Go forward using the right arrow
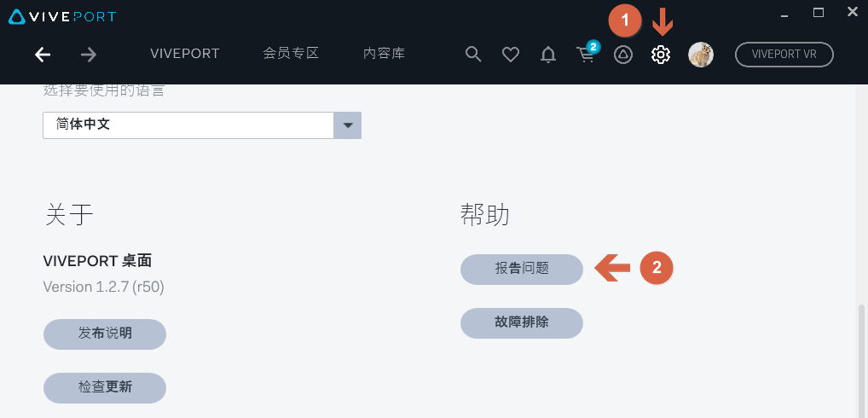Image resolution: width=868 pixels, height=418 pixels. [89, 55]
